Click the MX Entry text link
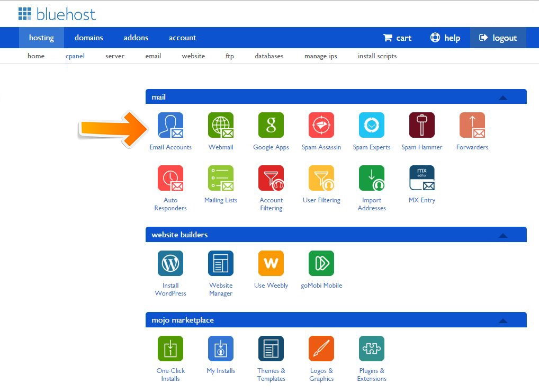Viewport: 539px width, 392px height. pyautogui.click(x=422, y=200)
